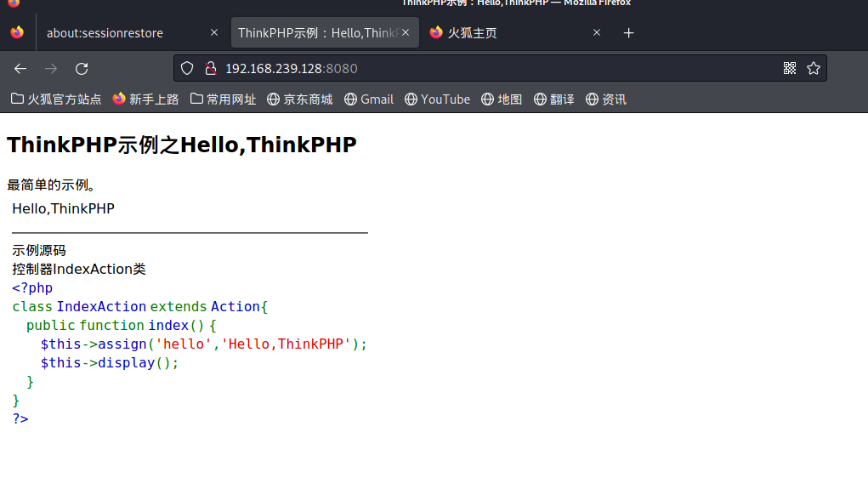The width and height of the screenshot is (868, 489).
Task: Click the <?php code line
Action: coord(32,288)
